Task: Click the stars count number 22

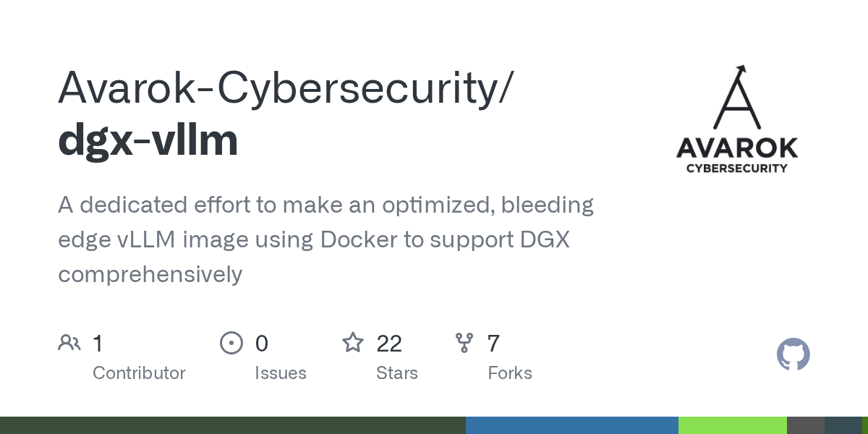Action: (389, 344)
